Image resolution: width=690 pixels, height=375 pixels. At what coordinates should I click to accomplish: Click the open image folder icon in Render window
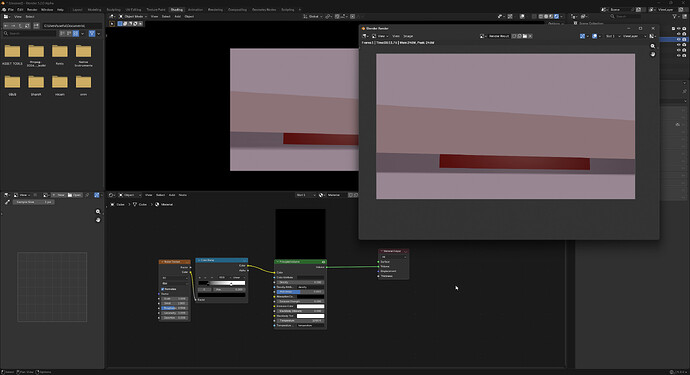(525, 36)
